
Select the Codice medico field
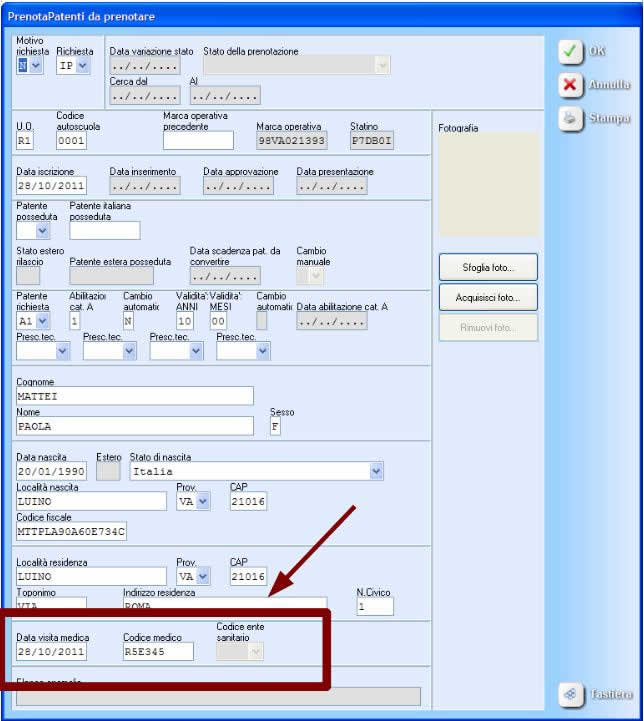(158, 652)
